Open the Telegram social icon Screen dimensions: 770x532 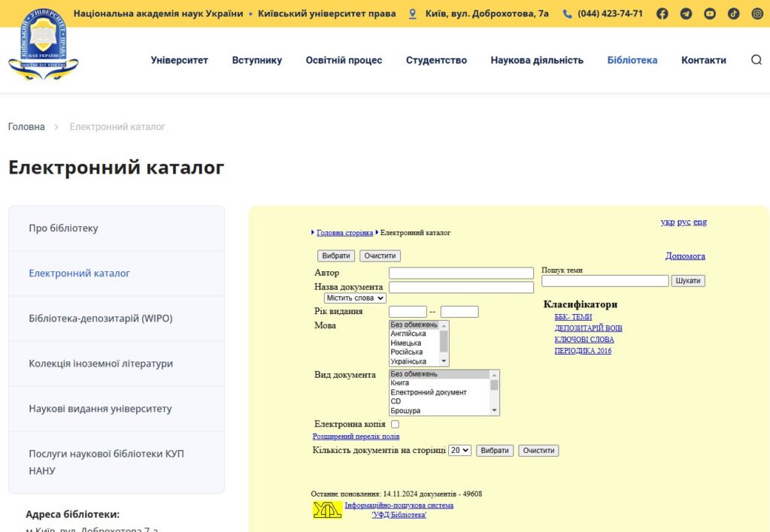coord(686,14)
